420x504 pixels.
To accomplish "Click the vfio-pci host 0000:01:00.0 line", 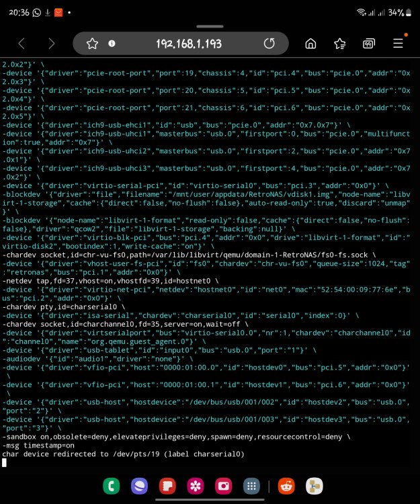I will tap(206, 372).
